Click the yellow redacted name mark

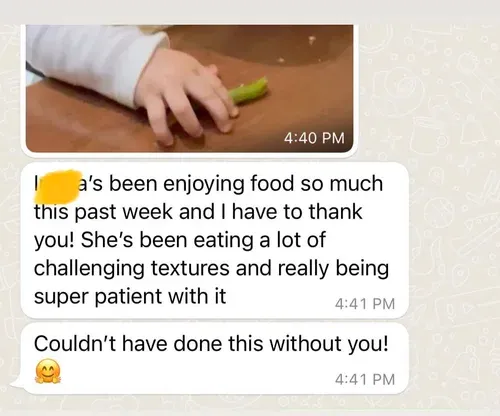[58, 187]
